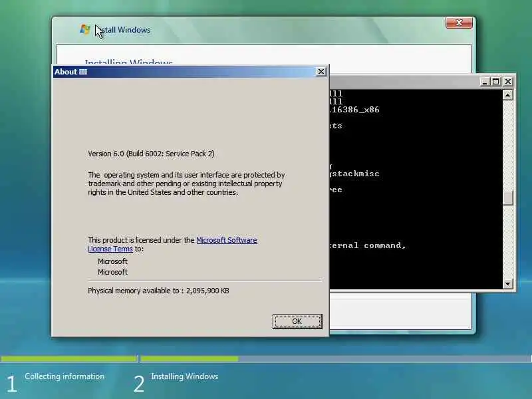Click "16386_x86" text in command prompt
The image size is (532, 399).
[x=355, y=110]
